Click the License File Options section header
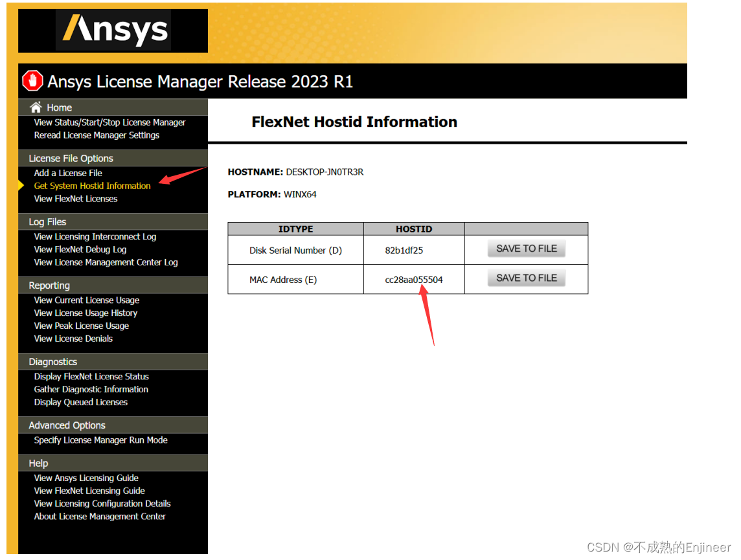The height and width of the screenshot is (560, 741). (113, 158)
